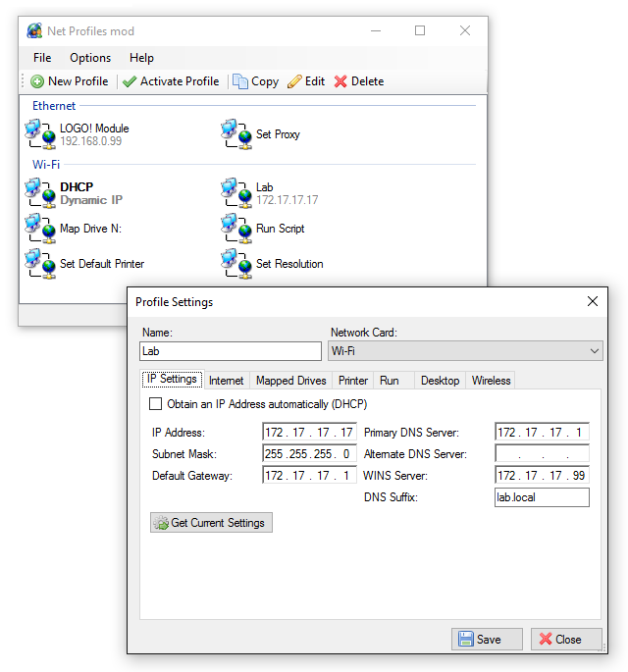The width and height of the screenshot is (628, 672).
Task: Click the New Profile green plus icon
Action: [x=37, y=81]
